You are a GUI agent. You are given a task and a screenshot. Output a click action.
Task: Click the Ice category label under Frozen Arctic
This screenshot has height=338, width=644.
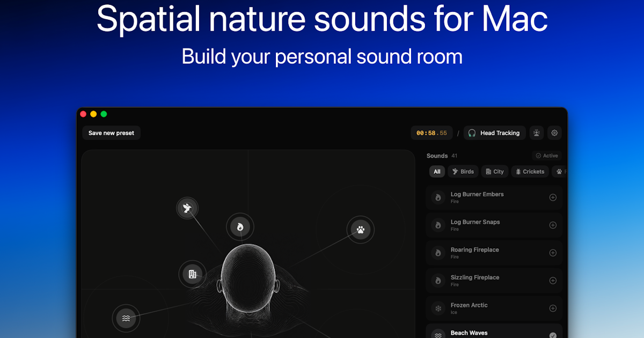454,312
